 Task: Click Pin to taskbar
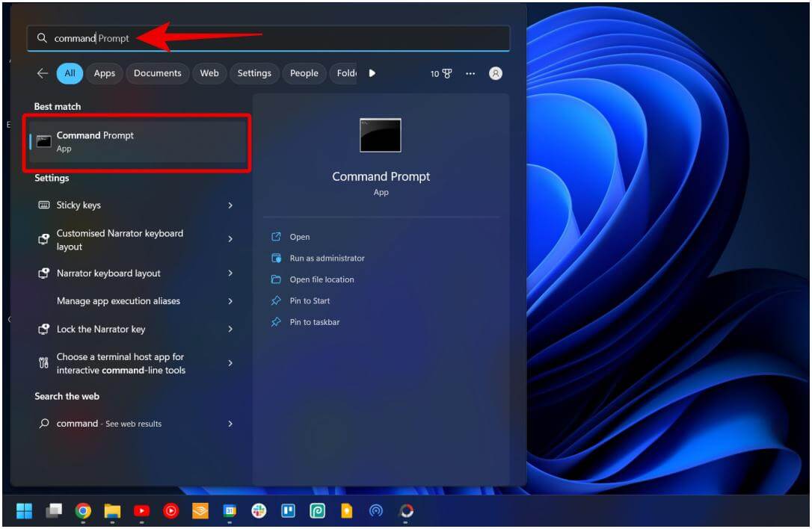315,322
